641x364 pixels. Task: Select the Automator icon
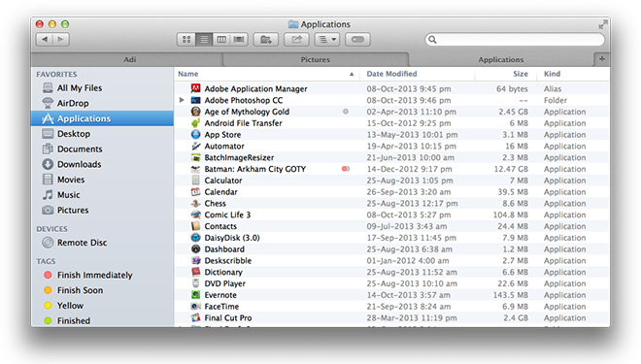tap(196, 146)
